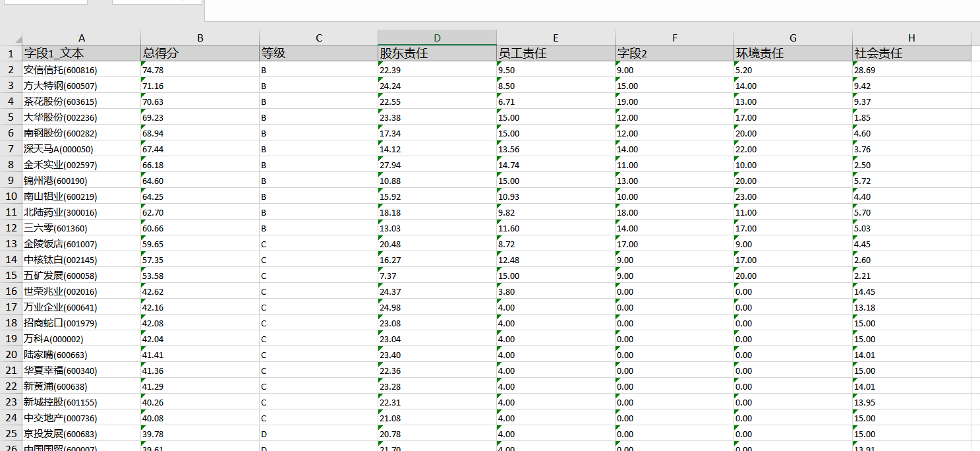
Task: Select cell 深天马A(000050)
Action: pyautogui.click(x=82, y=148)
